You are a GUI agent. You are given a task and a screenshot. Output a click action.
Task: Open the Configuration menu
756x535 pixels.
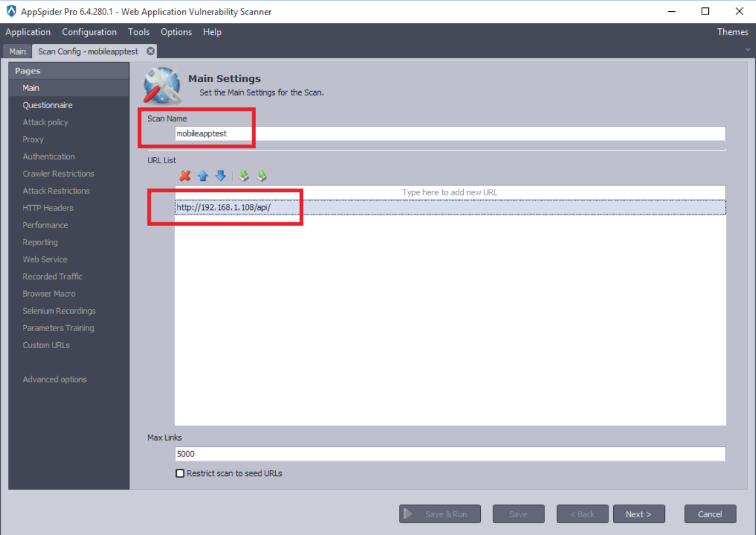tap(89, 32)
